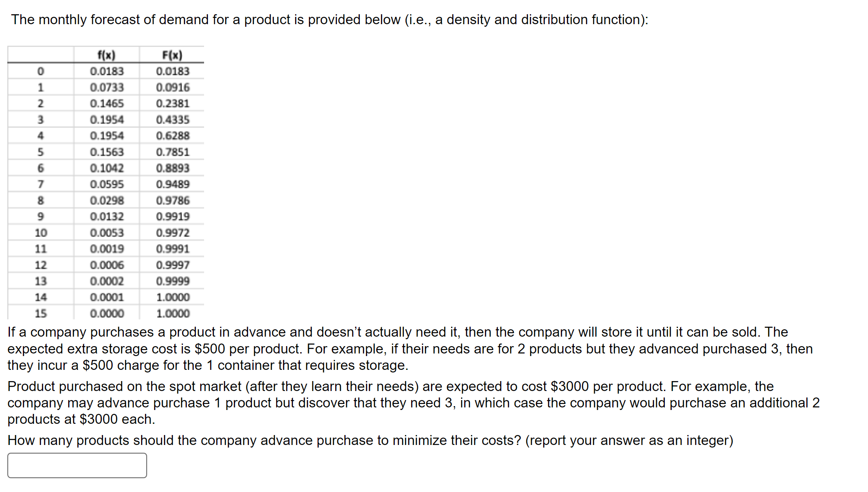
Task: Click the F(x) value 0.4335
Action: tap(173, 120)
